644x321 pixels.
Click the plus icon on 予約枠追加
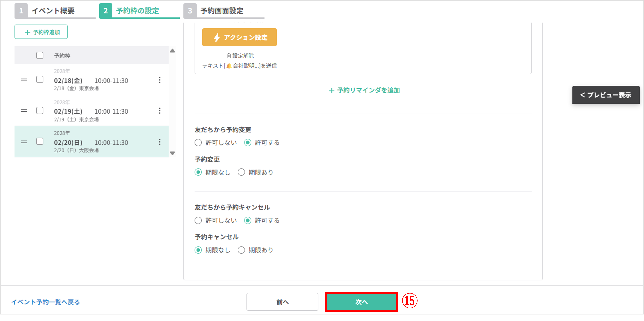[x=27, y=32]
